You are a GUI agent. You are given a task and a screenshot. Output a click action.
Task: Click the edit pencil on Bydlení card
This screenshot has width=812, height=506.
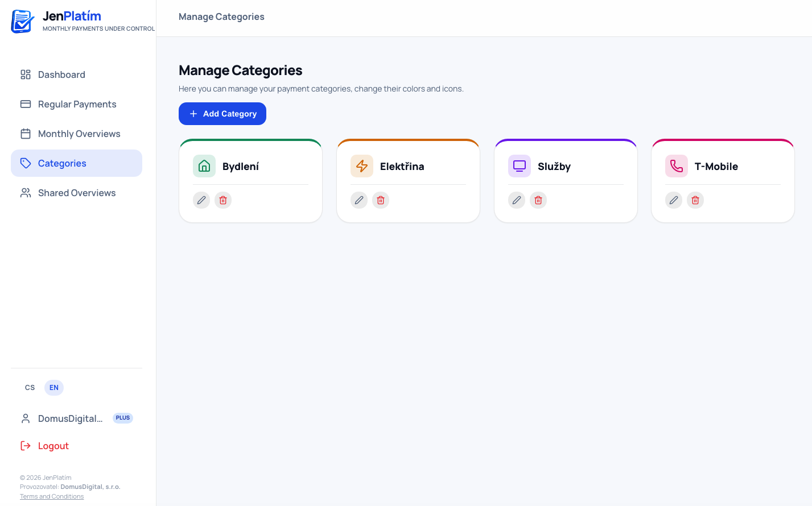201,200
